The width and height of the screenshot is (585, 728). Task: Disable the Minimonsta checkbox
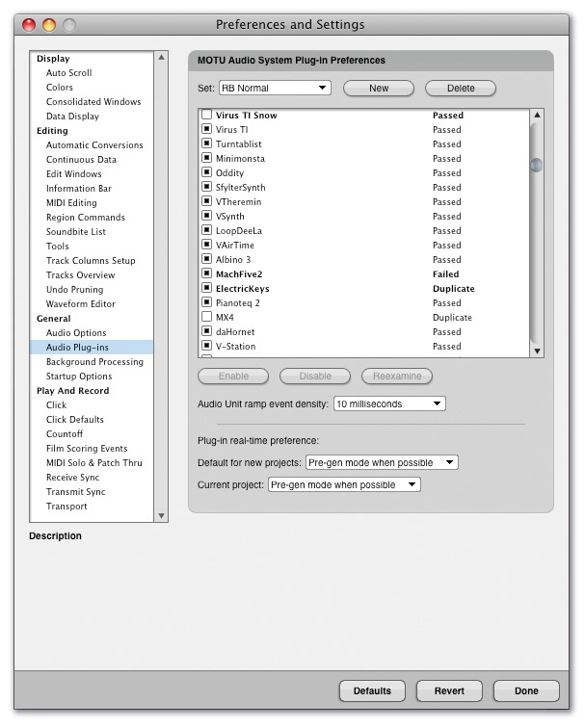(x=207, y=157)
